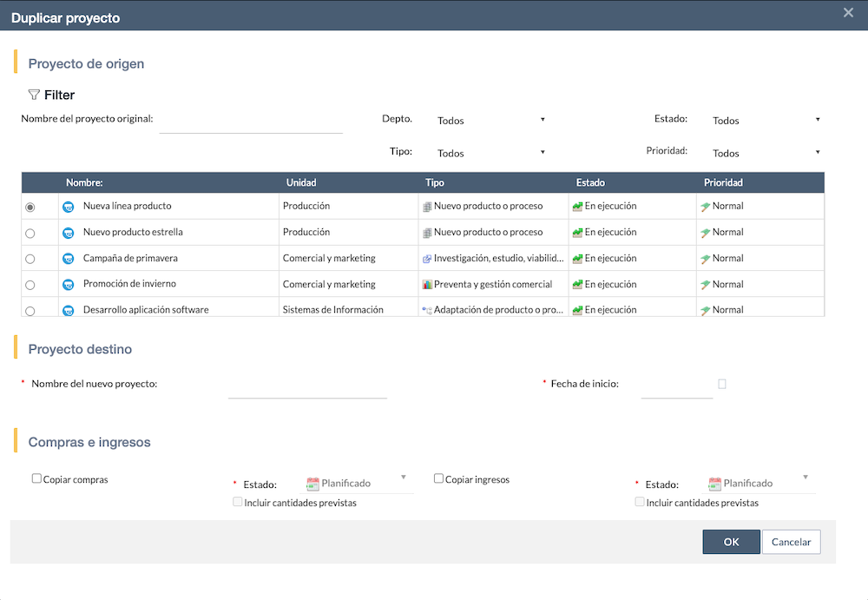This screenshot has width=868, height=600.
Task: Click the Tipo column header
Action: click(x=435, y=183)
